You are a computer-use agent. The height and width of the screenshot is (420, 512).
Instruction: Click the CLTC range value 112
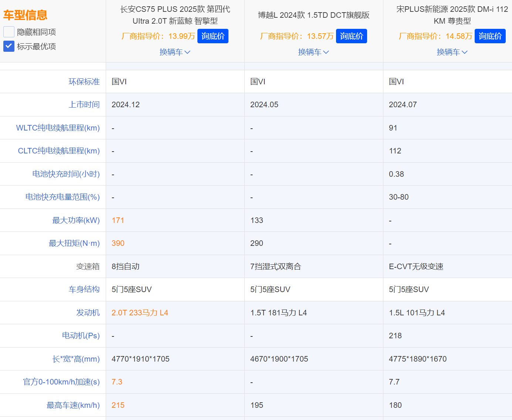[395, 151]
